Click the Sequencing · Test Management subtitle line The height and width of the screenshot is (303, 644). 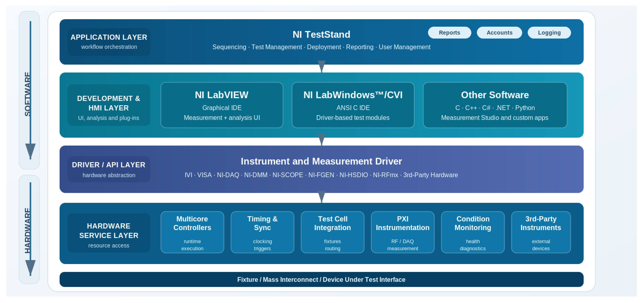[321, 47]
